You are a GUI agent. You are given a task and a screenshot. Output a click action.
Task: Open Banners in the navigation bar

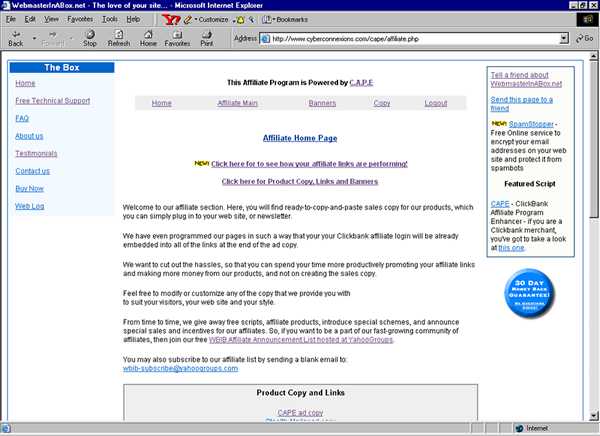[322, 103]
